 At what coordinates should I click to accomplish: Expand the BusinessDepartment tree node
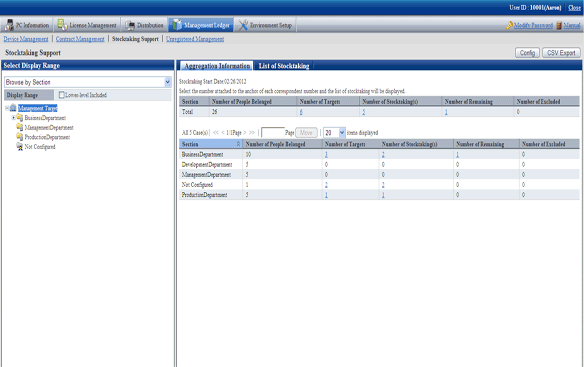pyautogui.click(x=13, y=118)
